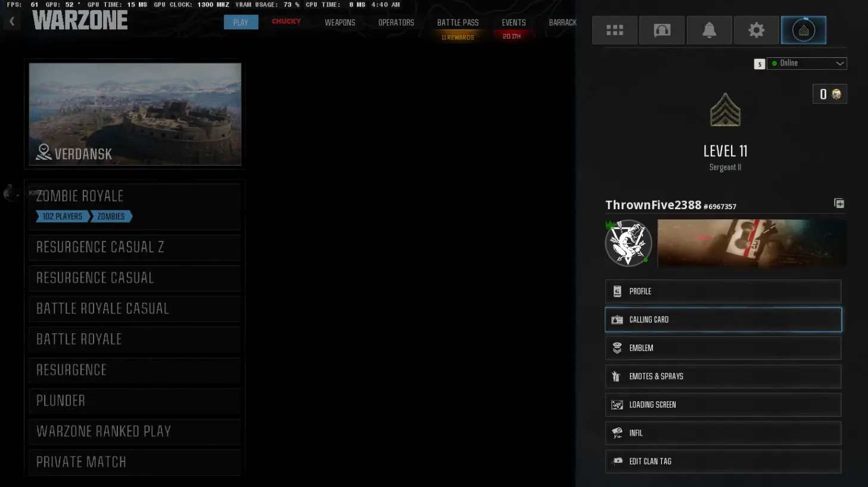Viewport: 868px width, 487px height.
Task: Open the Barracks tab
Action: tap(562, 23)
